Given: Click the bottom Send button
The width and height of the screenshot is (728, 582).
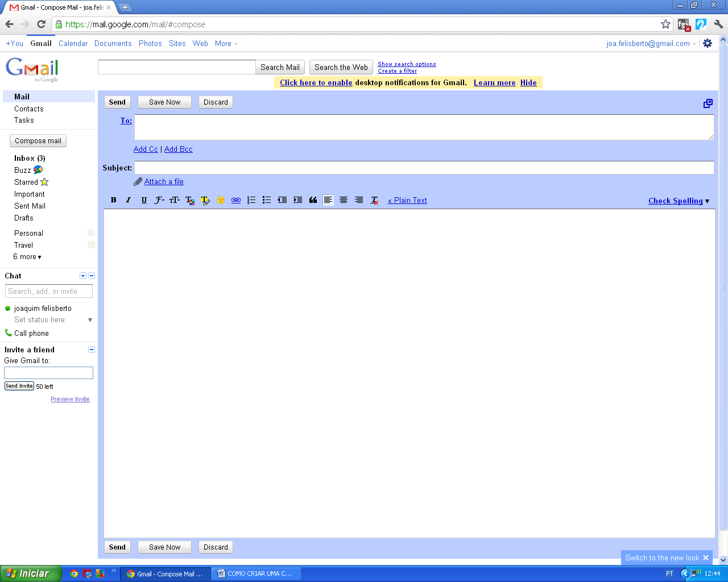Looking at the screenshot, I should tap(117, 547).
